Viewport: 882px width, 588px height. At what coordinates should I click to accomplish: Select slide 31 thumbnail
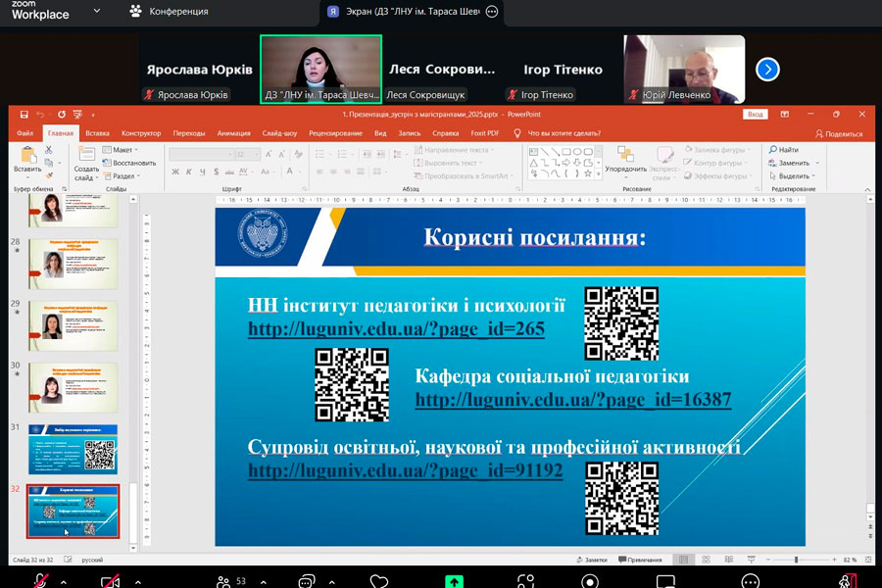pos(73,449)
